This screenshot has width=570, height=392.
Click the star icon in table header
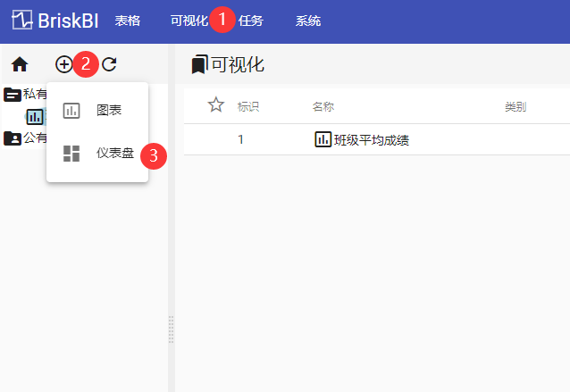pos(216,105)
